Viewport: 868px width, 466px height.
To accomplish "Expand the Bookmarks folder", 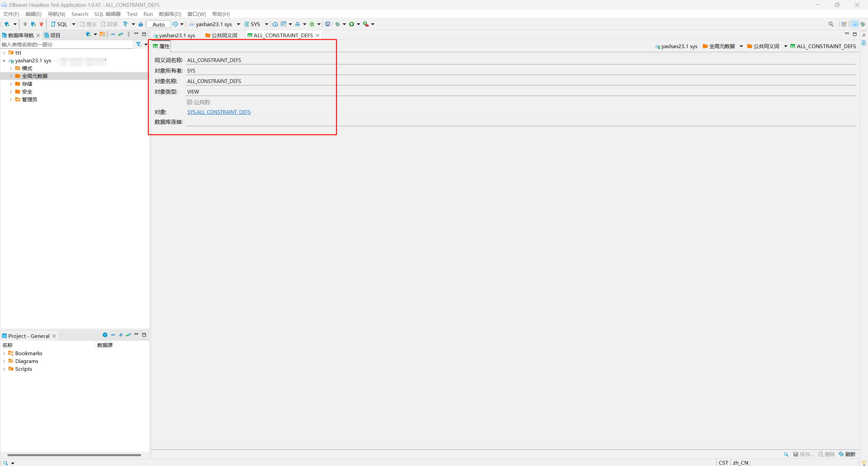I will point(4,353).
